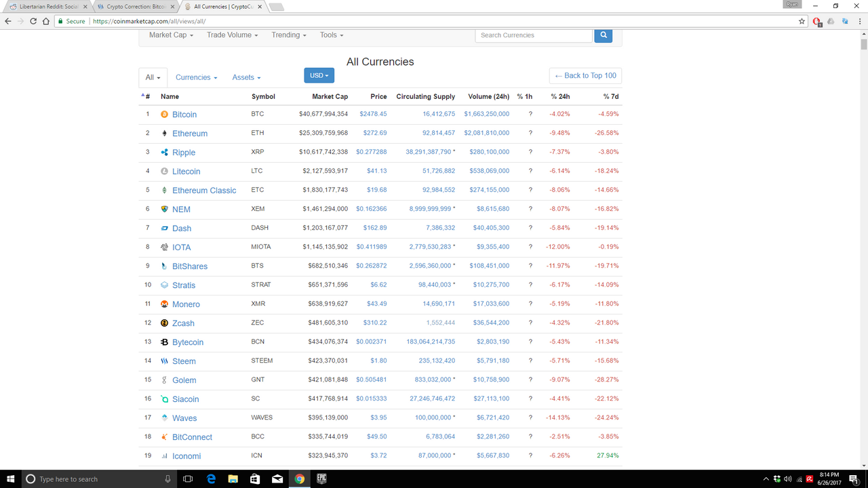The height and width of the screenshot is (488, 868).
Task: Reload the page with refresh icon
Action: click(33, 21)
